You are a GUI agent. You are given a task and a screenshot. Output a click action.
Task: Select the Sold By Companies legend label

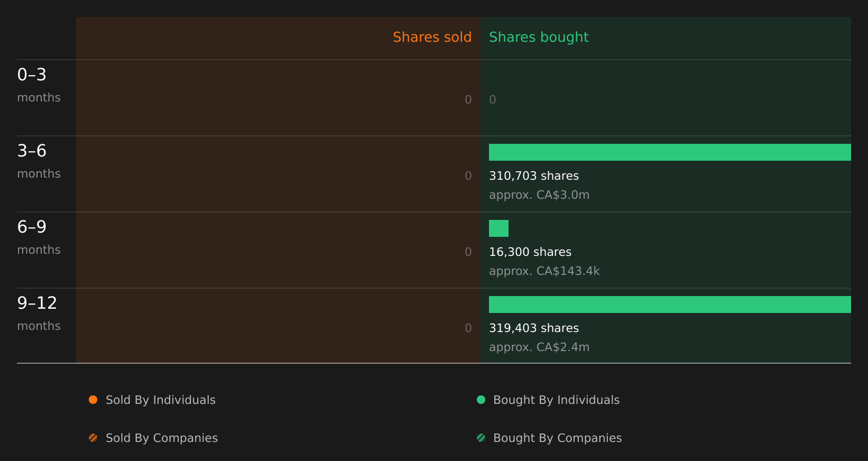(162, 438)
